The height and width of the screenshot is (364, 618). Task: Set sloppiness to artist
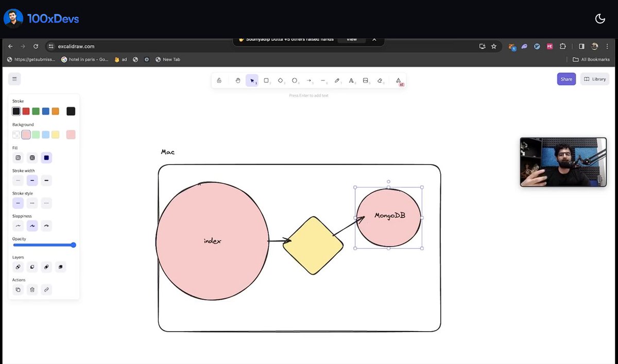click(x=32, y=226)
